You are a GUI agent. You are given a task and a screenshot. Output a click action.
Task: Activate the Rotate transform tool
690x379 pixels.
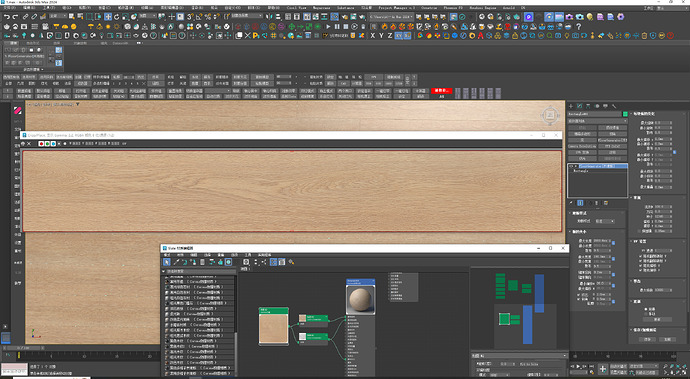(x=117, y=17)
